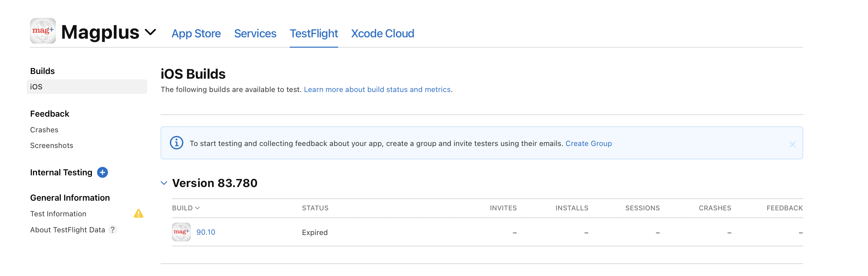
Task: Select the TestFlight tab
Action: 314,33
